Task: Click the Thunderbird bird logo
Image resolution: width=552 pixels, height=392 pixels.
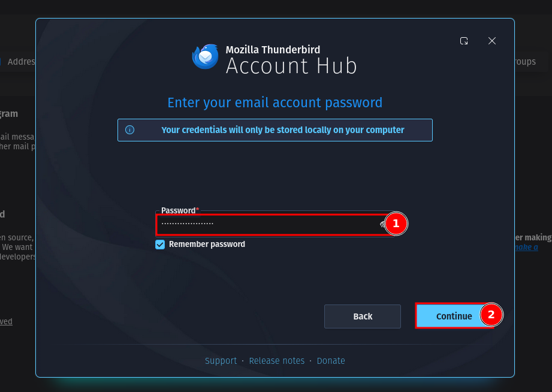Action: click(205, 57)
